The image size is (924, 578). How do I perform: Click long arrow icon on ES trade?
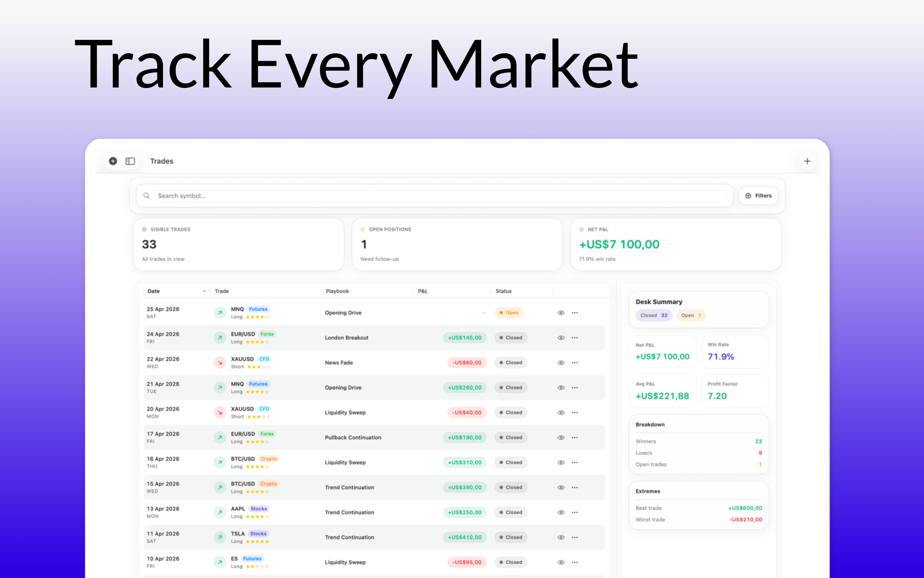(220, 562)
